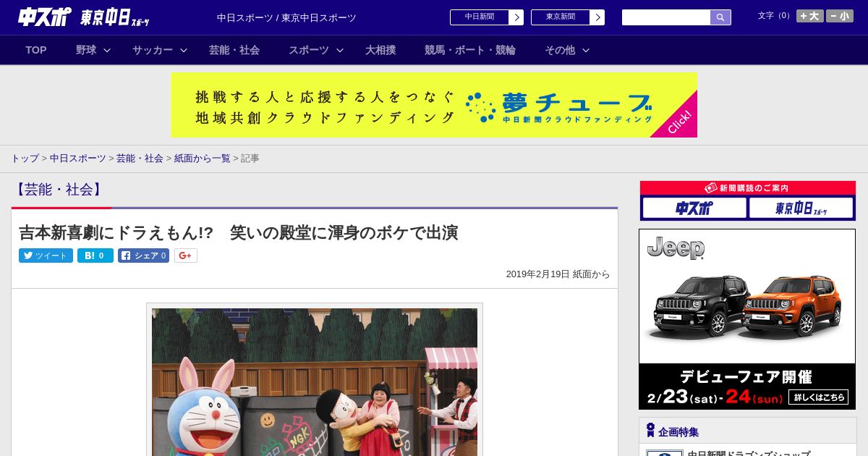Click the 【芸能・社会】 section heading
Screen dimensions: 868x456
coord(59,190)
